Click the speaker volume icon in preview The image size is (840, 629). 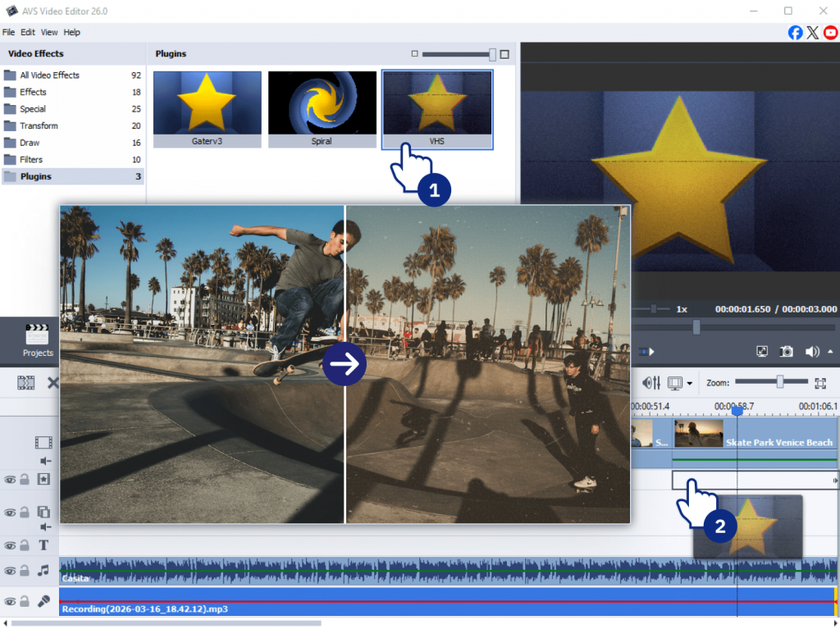pos(811,352)
